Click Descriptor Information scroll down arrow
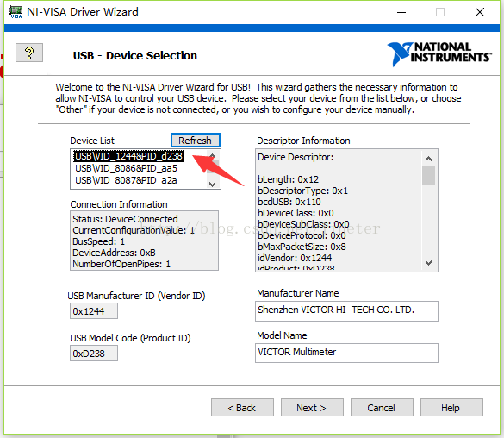 click(428, 263)
